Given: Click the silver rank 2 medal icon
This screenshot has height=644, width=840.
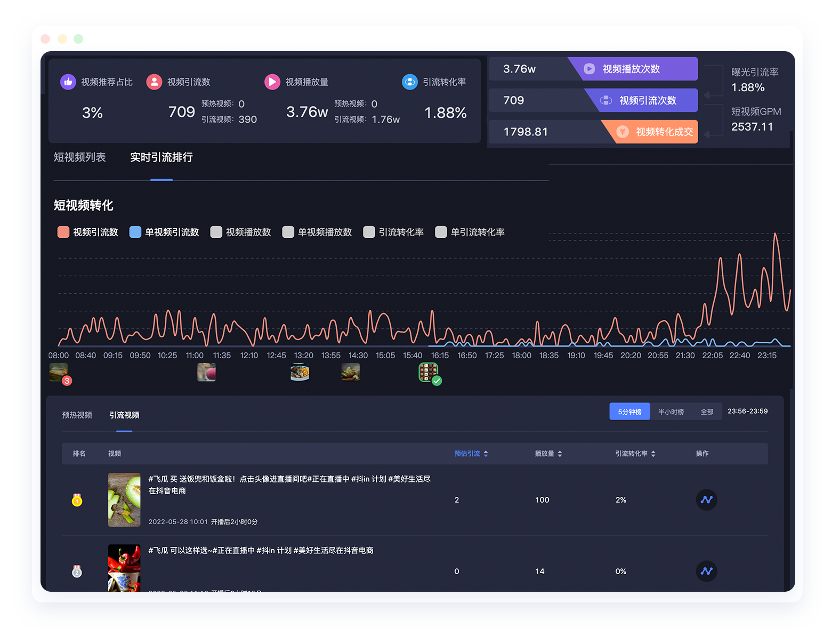Looking at the screenshot, I should point(77,571).
